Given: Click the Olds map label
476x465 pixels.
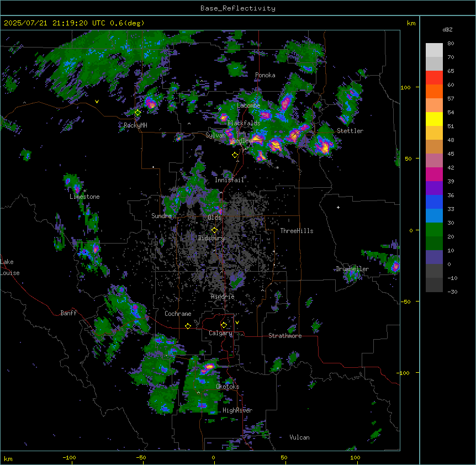Looking at the screenshot, I should click(214, 218).
